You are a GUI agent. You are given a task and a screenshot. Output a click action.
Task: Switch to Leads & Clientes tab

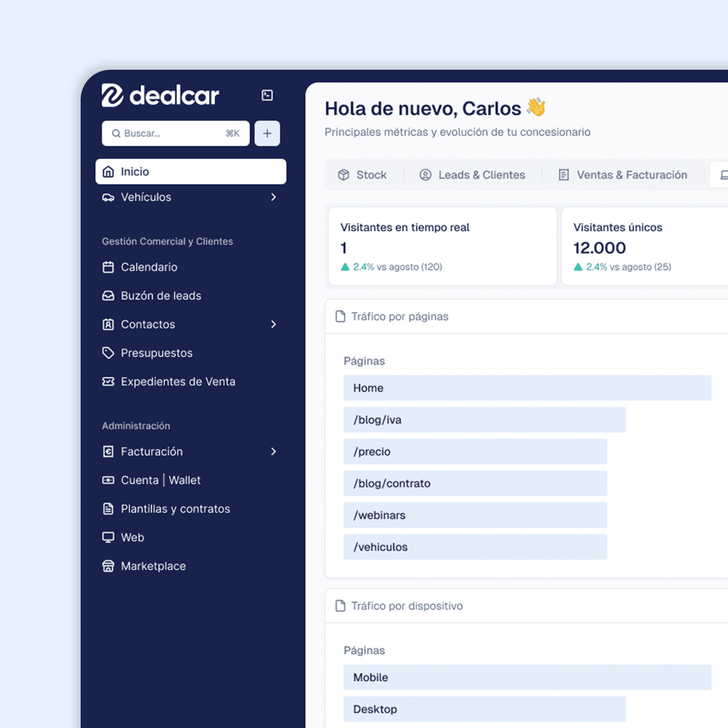473,175
